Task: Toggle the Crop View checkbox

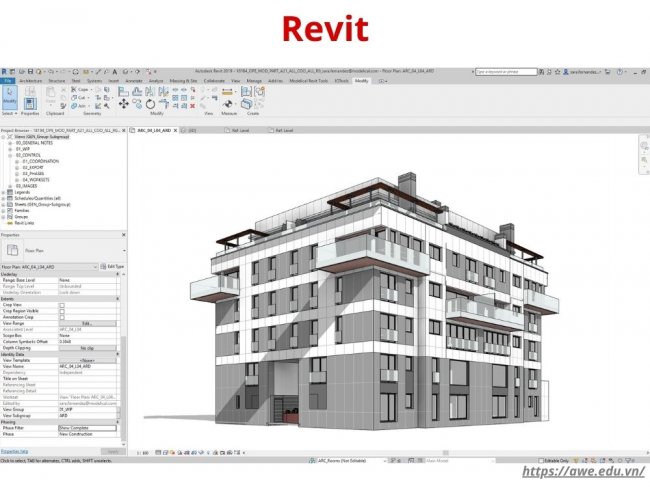Action: pos(62,305)
